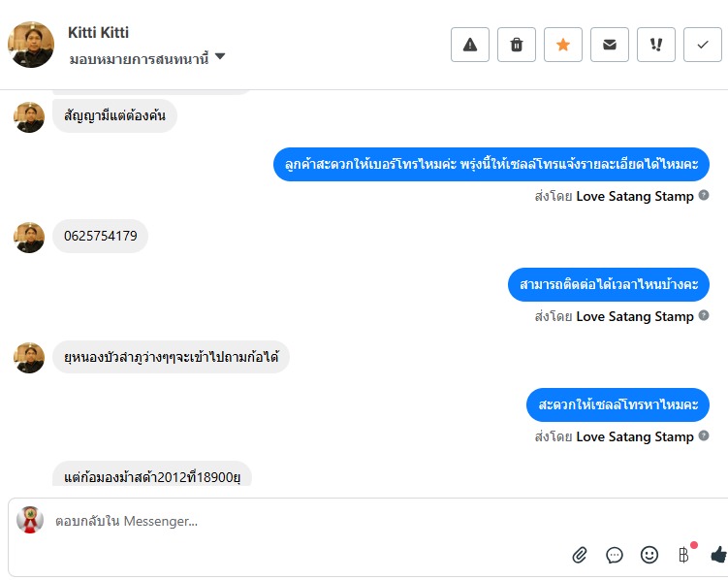Click the Kitti Kitti contact name

pos(98,33)
